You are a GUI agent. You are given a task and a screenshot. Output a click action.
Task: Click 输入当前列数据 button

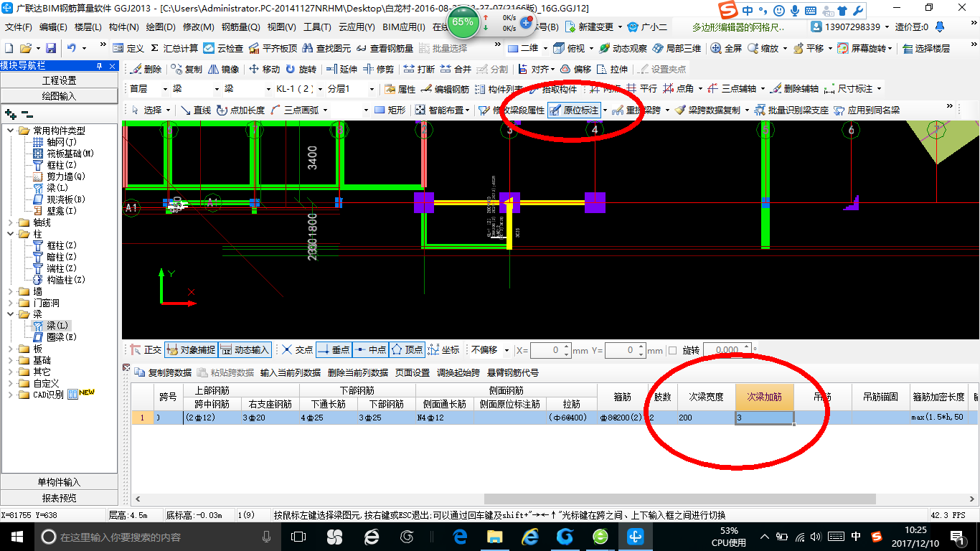[290, 372]
